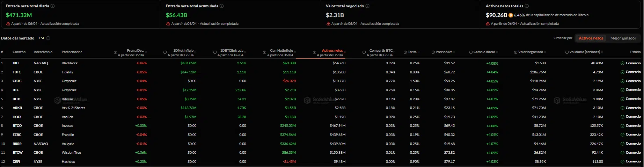
Task: Click the GBTC row status check icon
Action: click(622, 81)
